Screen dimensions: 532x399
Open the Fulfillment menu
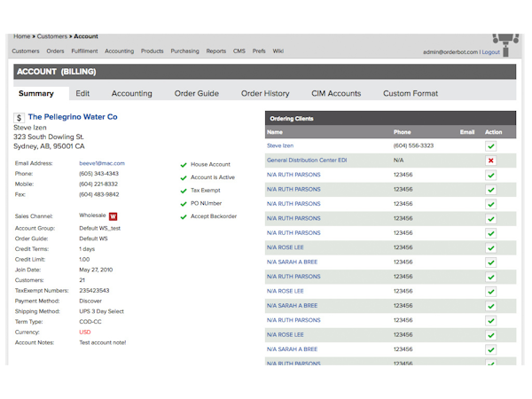pos(84,51)
